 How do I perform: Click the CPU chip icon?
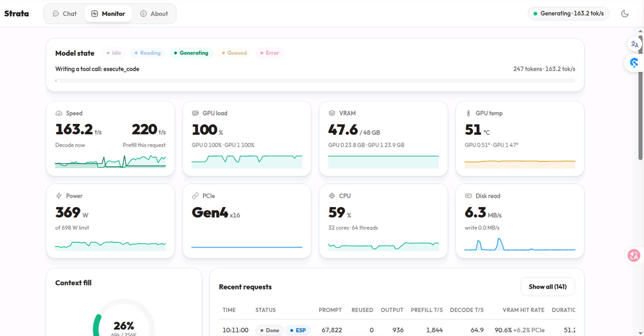pyautogui.click(x=332, y=196)
